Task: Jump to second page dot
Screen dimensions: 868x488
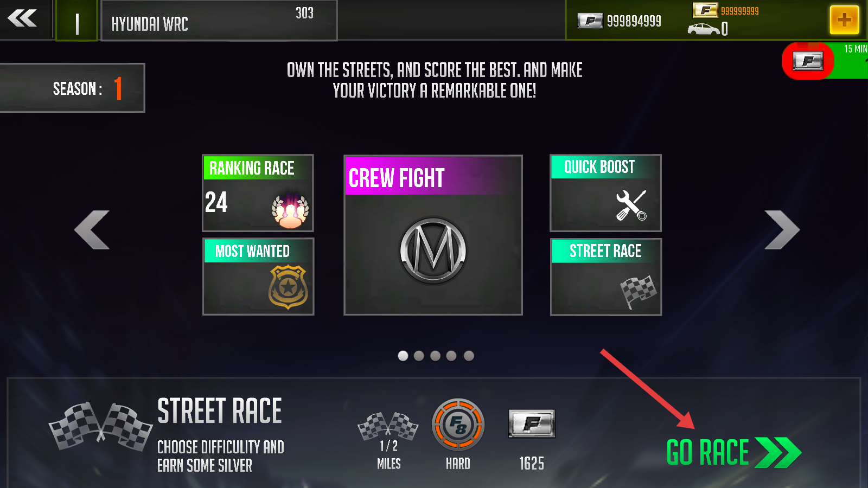Action: [419, 356]
